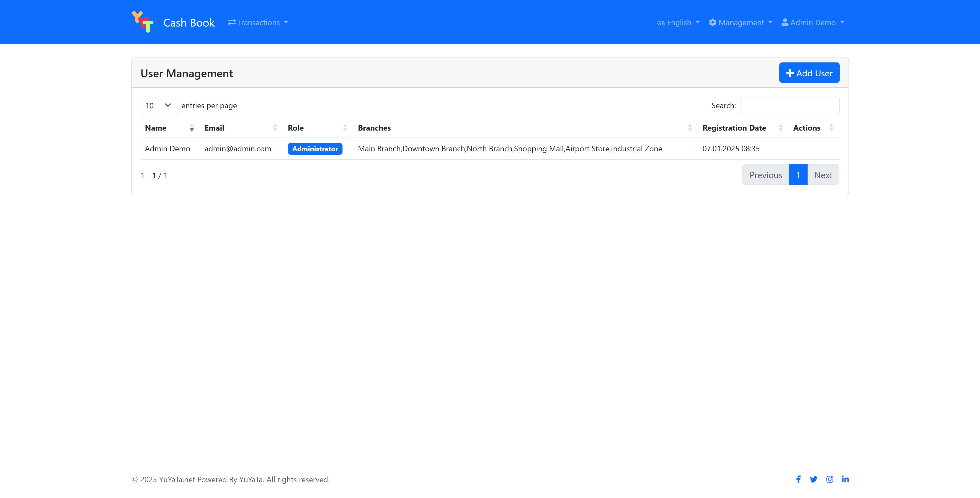
Task: Sort table by Role column arrows
Action: (x=345, y=128)
